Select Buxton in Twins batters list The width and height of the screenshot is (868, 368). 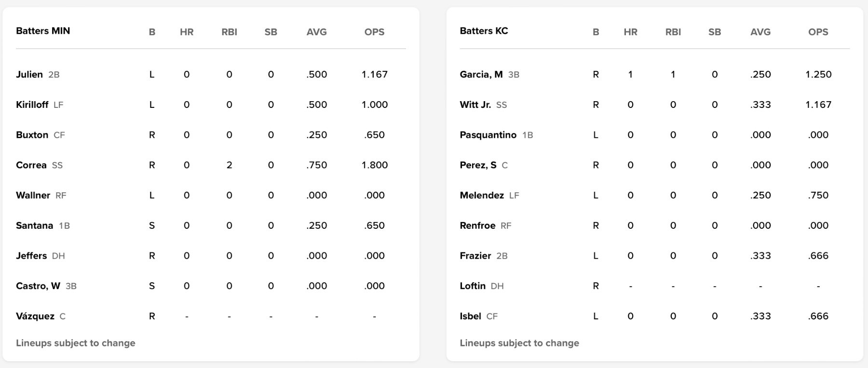tap(32, 135)
